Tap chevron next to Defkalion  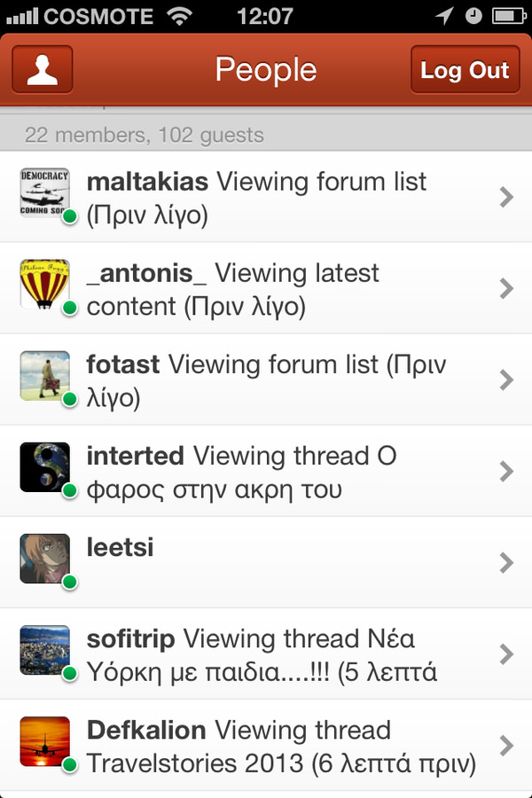[x=506, y=746]
